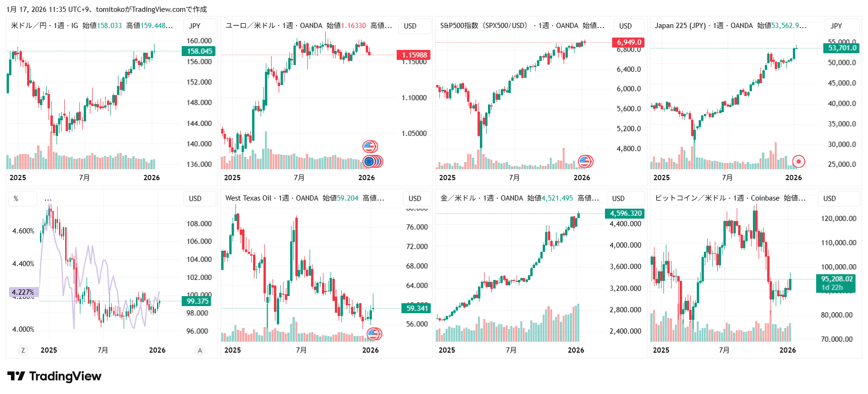Click the S&P500指数 chart title
The height and width of the screenshot is (394, 868).
click(x=483, y=26)
